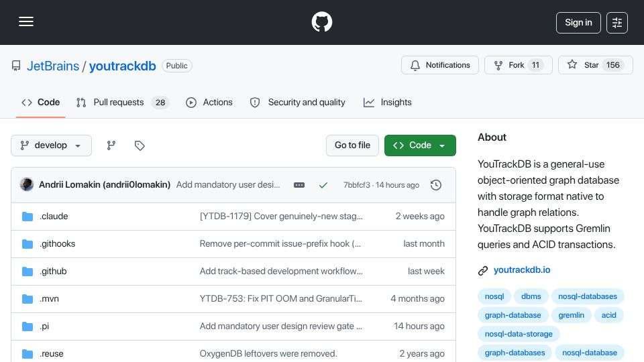Select the nosql-data-storage topic tag

(x=519, y=334)
